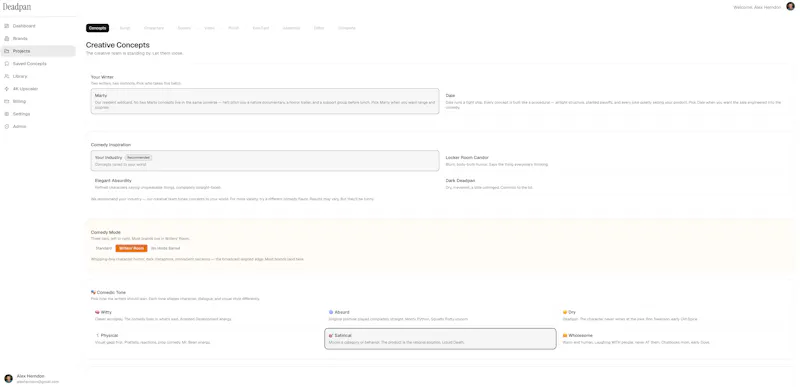Set comedy mode to Standard

pos(104,248)
